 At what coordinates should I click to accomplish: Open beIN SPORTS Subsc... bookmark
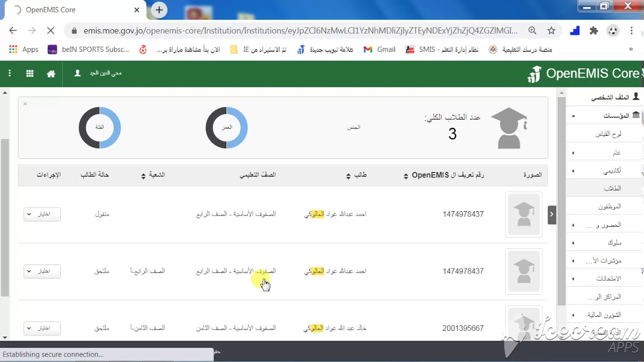[89, 49]
